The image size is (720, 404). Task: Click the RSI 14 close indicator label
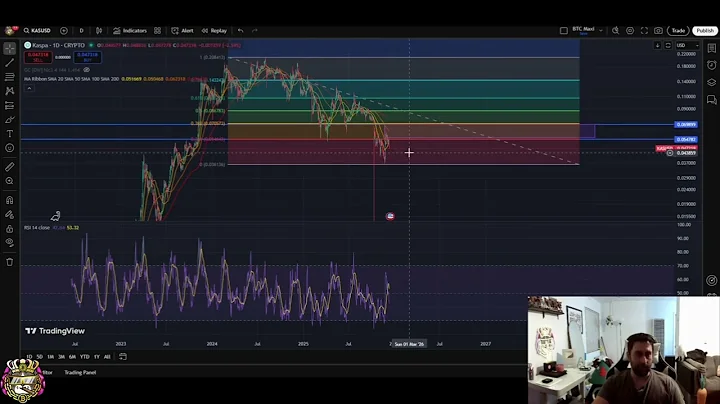[x=37, y=228]
